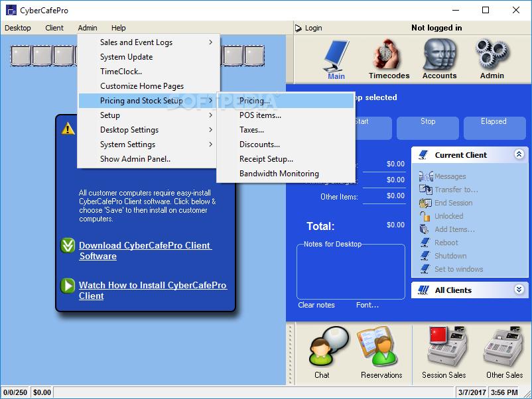Click the 0/0/250 status bar entry
The image size is (532, 399).
[15, 392]
